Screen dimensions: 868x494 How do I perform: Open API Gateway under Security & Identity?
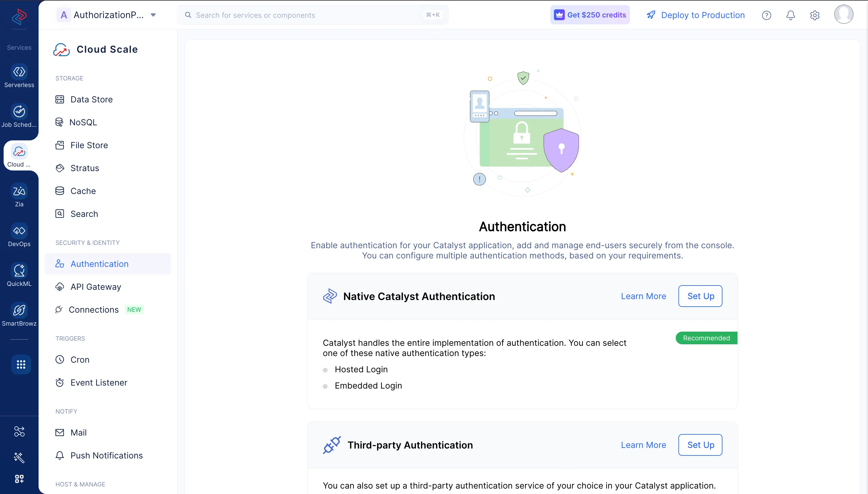point(95,287)
